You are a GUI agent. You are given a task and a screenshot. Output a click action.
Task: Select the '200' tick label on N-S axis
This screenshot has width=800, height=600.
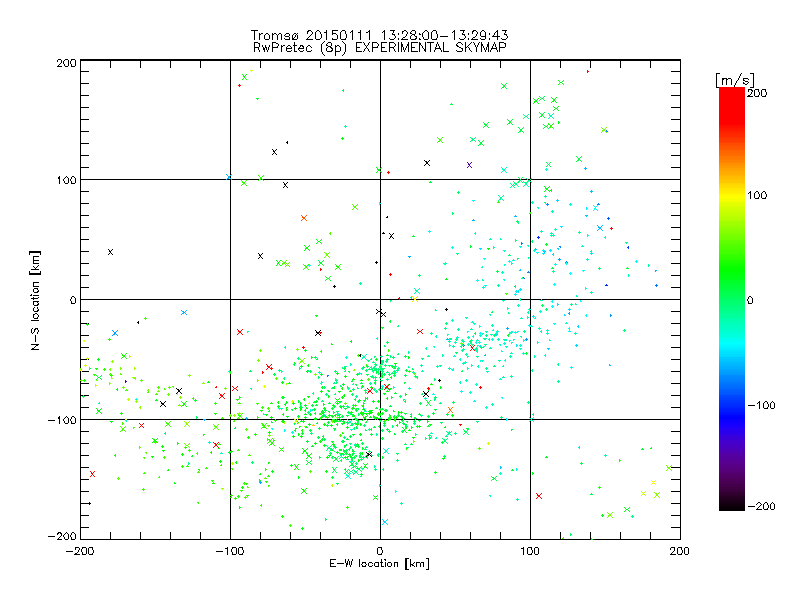point(67,63)
